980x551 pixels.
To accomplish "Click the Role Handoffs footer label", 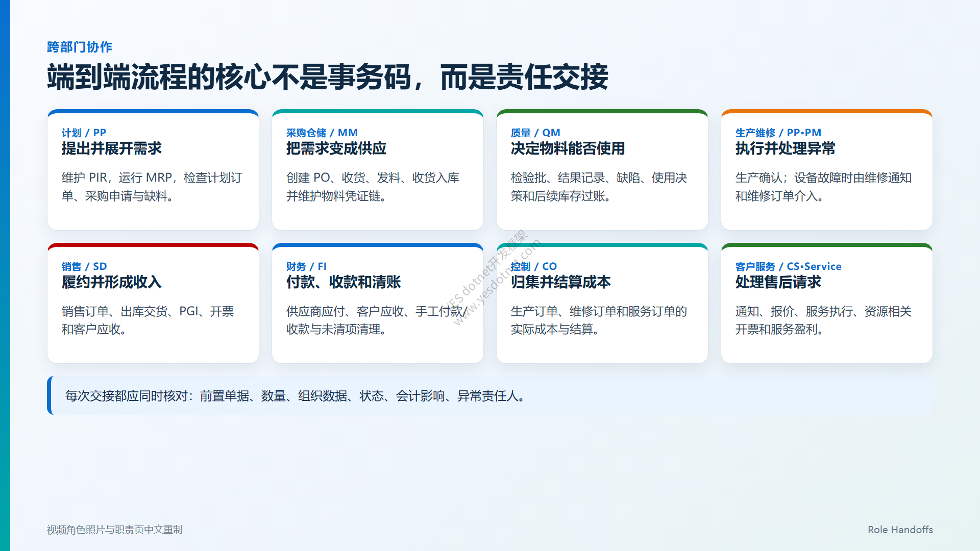I will (900, 530).
